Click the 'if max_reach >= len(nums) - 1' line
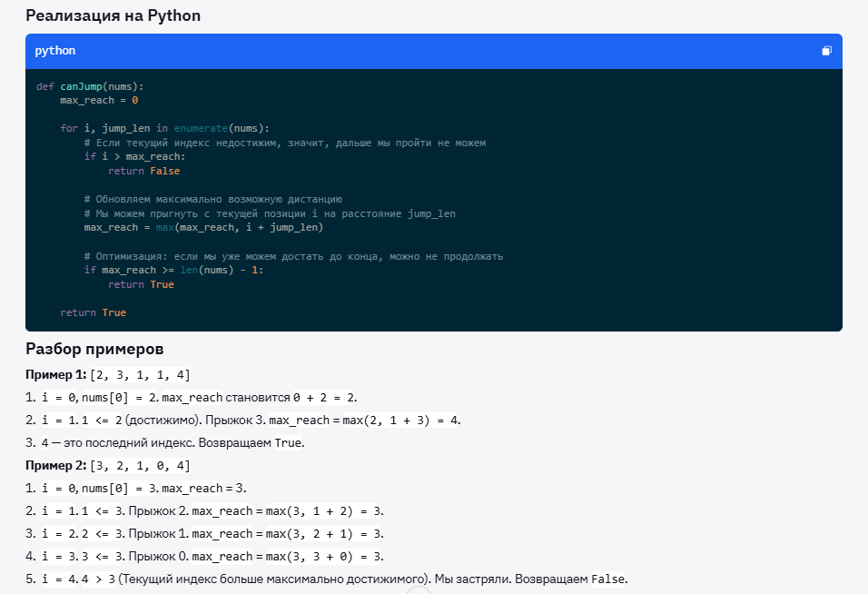The width and height of the screenshot is (868, 594). point(173,271)
